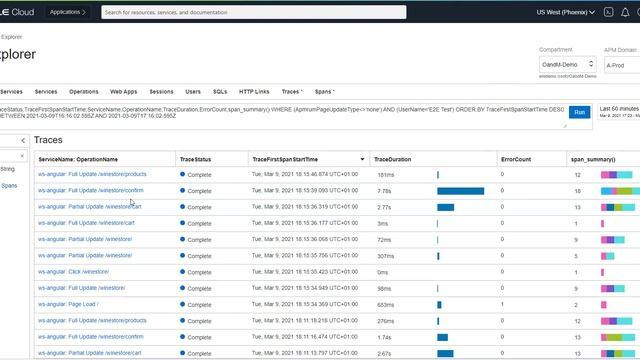
Task: Switch to the SQLs tab
Action: click(220, 92)
